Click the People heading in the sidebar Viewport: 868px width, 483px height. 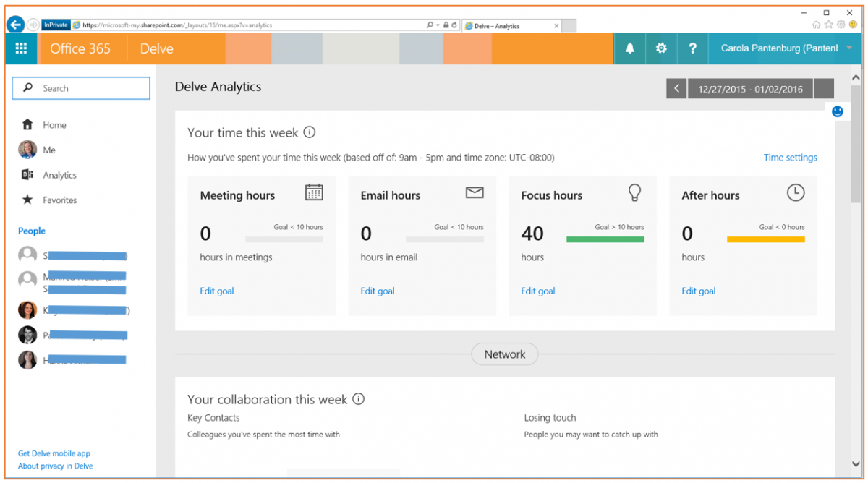[x=32, y=231]
